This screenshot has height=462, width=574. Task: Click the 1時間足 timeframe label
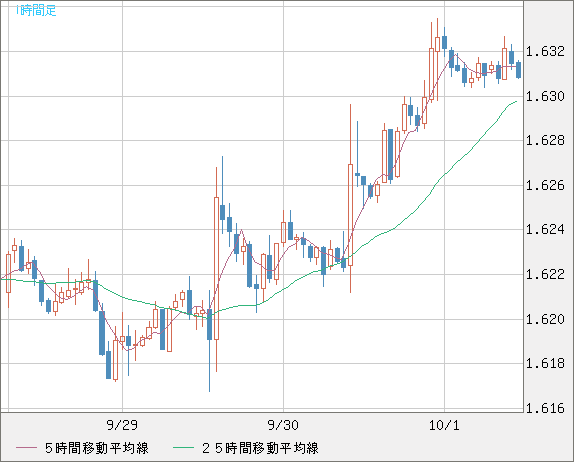coord(36,10)
